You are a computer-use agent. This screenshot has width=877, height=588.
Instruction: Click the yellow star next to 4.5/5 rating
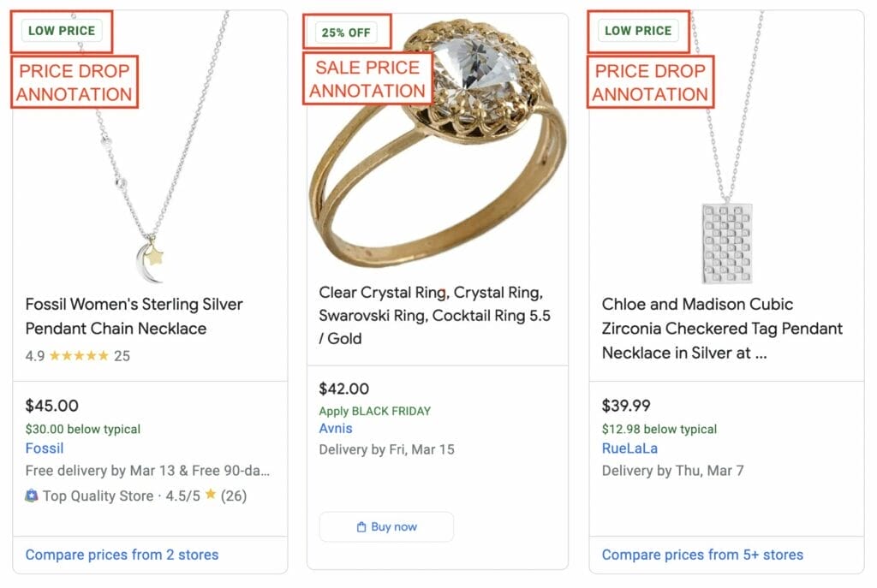(209, 495)
